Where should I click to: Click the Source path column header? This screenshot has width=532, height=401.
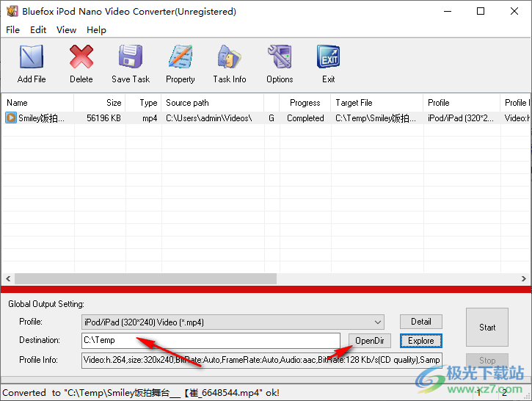(212, 103)
